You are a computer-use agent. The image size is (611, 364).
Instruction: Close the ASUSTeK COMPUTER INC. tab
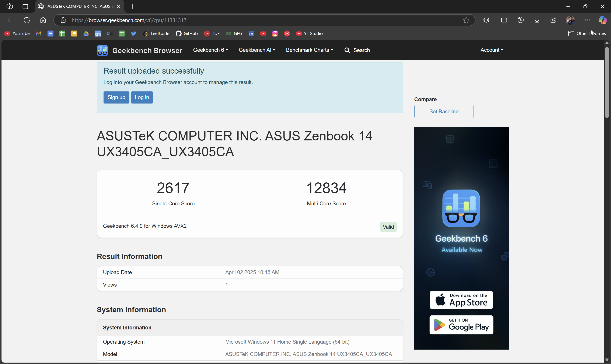pyautogui.click(x=119, y=6)
